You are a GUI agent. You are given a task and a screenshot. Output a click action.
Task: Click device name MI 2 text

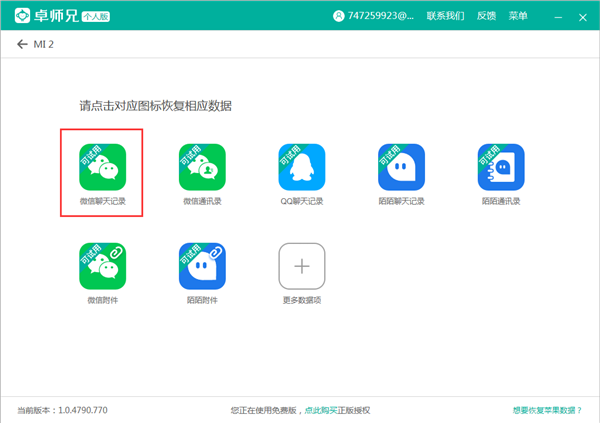coord(44,44)
